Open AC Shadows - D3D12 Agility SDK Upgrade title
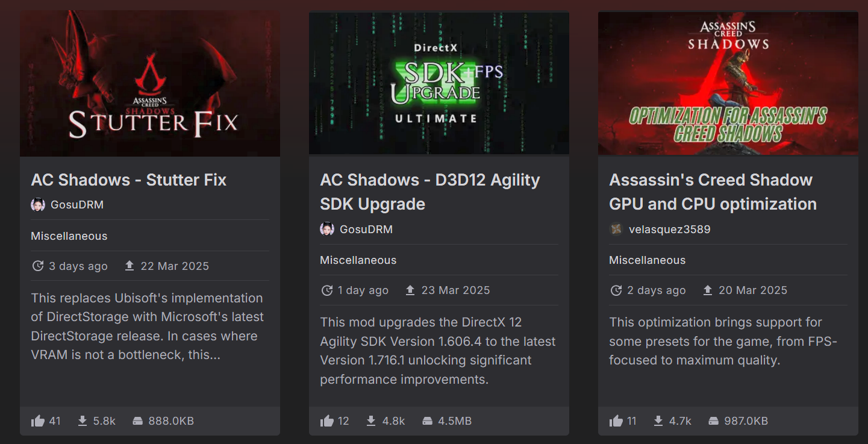This screenshot has width=868, height=444. (x=430, y=192)
